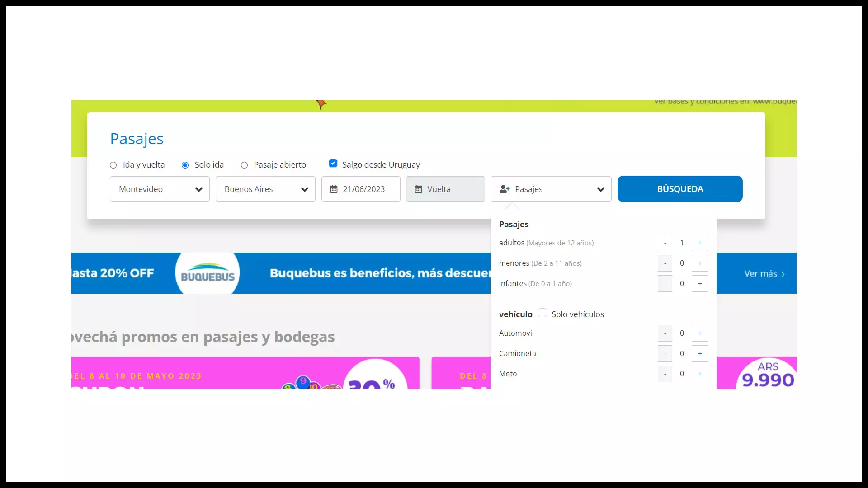
Task: Open the Montevideo origin dropdown
Action: tap(160, 189)
